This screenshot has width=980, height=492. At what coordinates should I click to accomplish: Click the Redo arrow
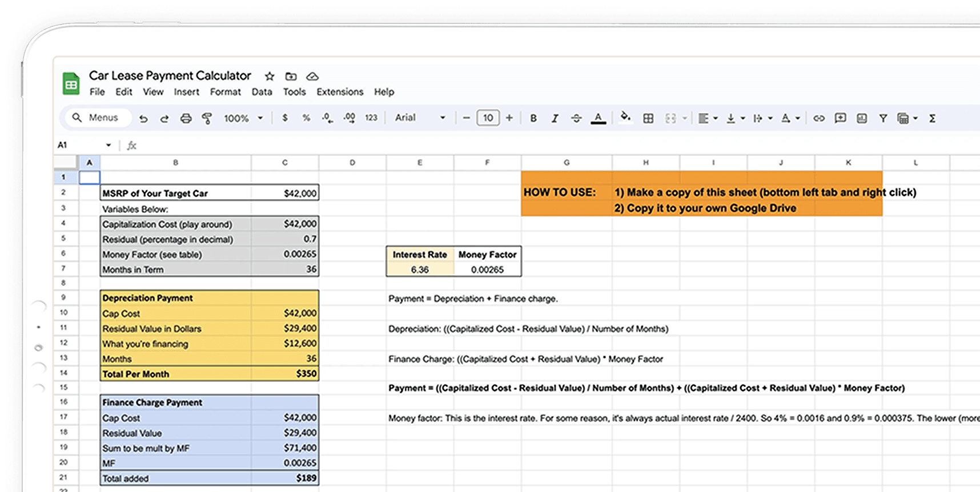tap(164, 118)
